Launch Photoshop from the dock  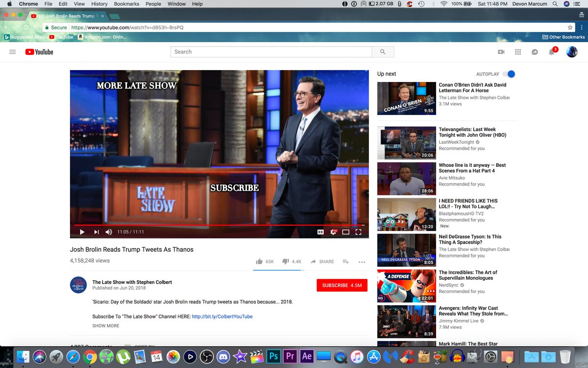273,356
